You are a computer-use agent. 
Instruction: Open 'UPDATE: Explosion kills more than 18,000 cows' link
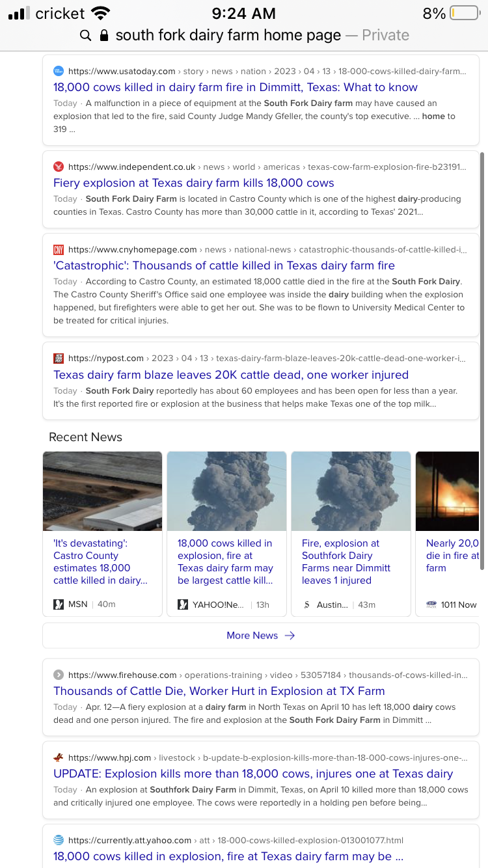(253, 774)
